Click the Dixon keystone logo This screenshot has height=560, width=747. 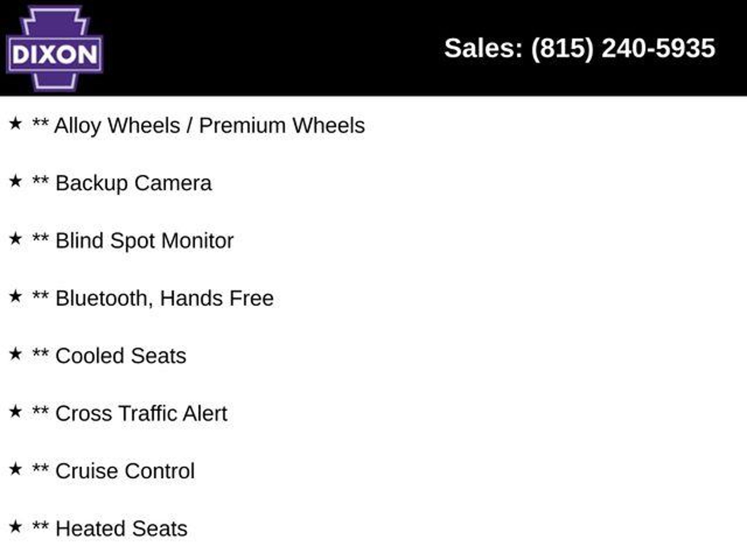coord(55,49)
